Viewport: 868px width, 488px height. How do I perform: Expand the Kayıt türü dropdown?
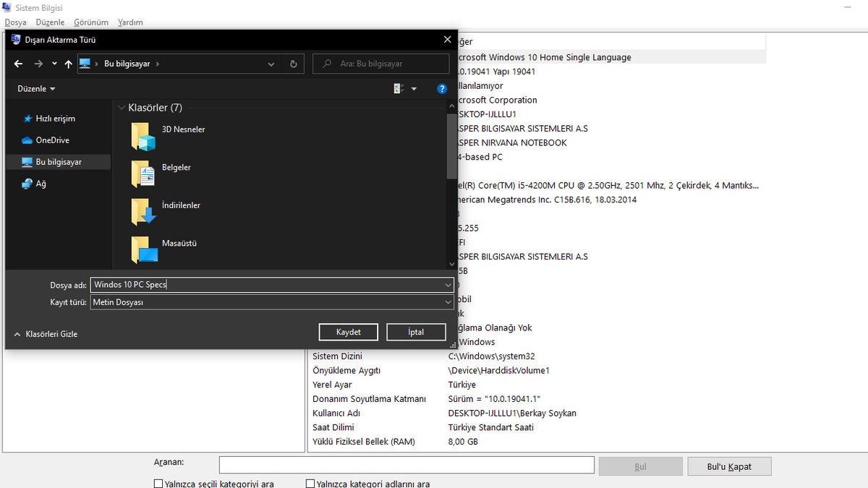pos(448,303)
